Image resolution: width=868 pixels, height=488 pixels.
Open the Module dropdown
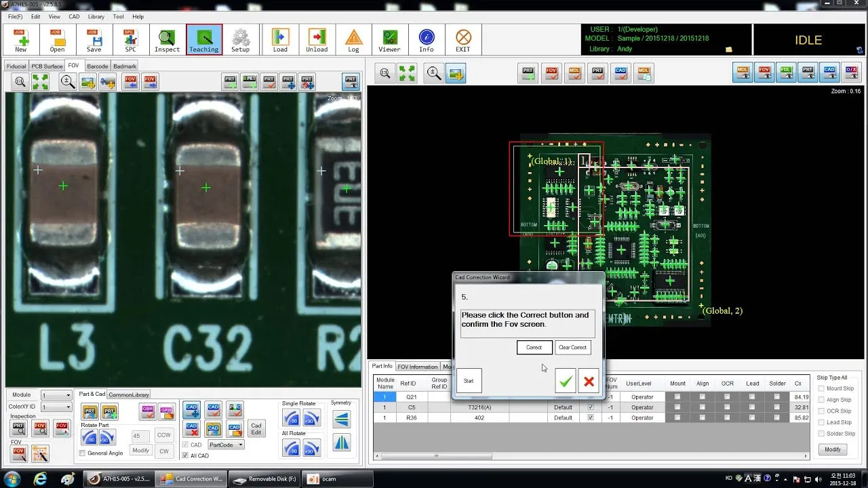coord(56,395)
